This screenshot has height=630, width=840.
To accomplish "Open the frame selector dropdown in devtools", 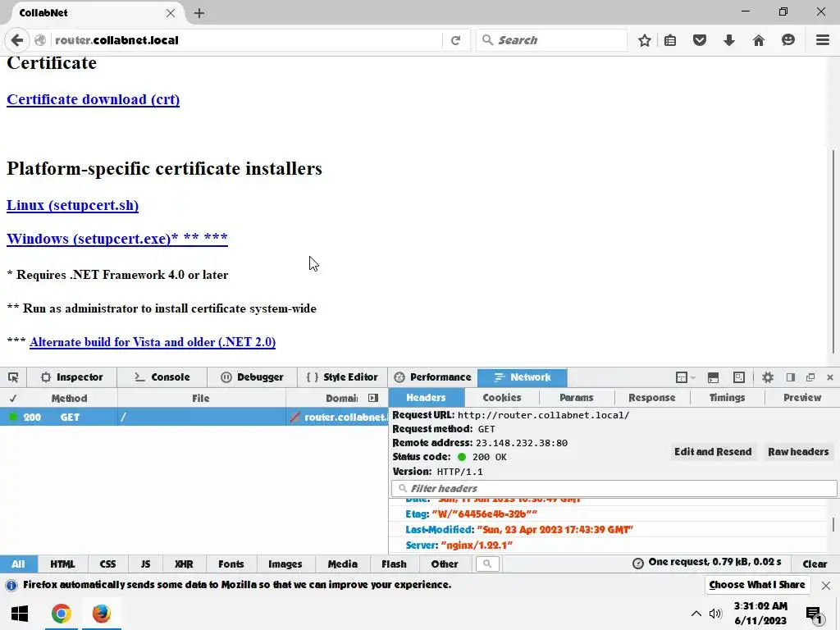I will [x=685, y=377].
